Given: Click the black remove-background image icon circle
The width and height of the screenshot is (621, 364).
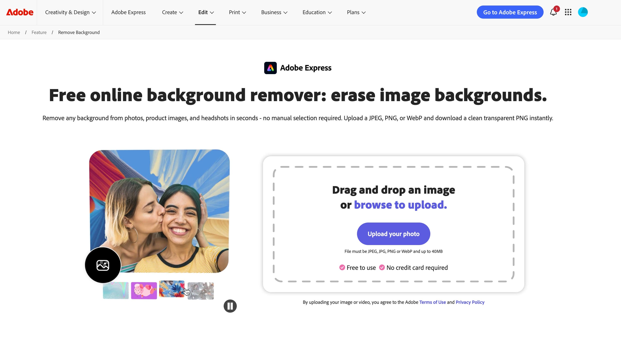Looking at the screenshot, I should tap(103, 265).
